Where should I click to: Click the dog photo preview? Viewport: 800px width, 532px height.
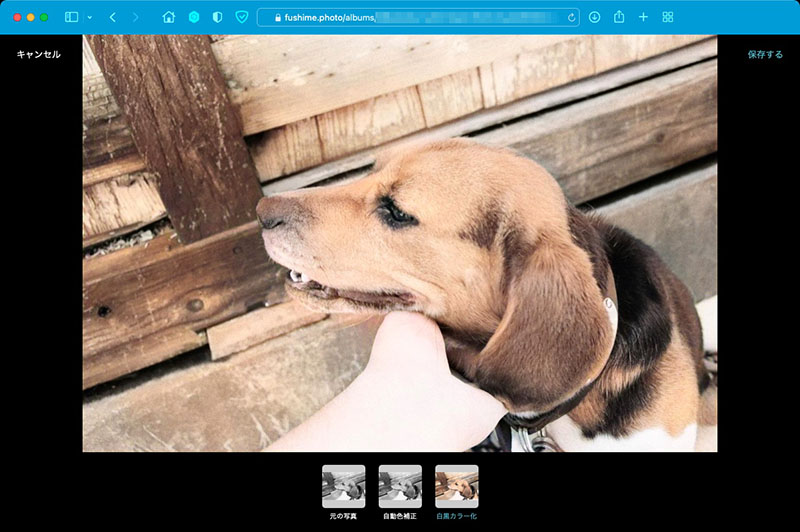(x=400, y=243)
